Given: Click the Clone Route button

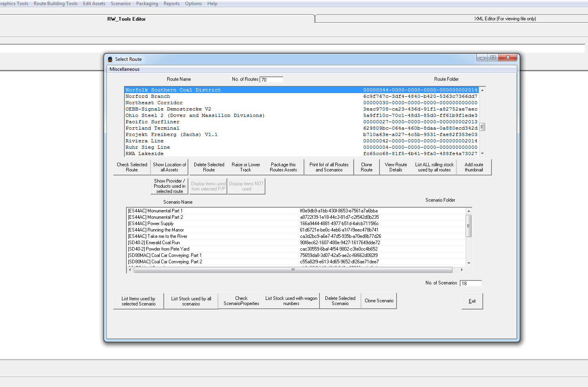Looking at the screenshot, I should pos(366,167).
